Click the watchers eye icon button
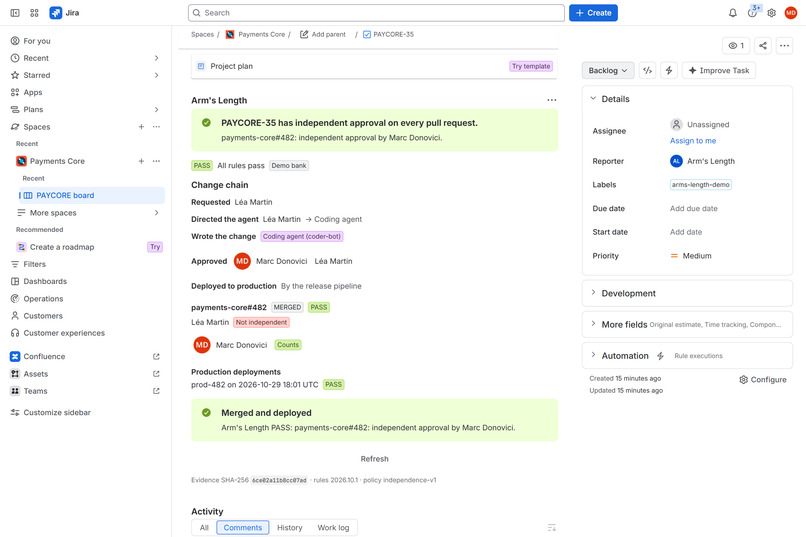 (x=736, y=46)
